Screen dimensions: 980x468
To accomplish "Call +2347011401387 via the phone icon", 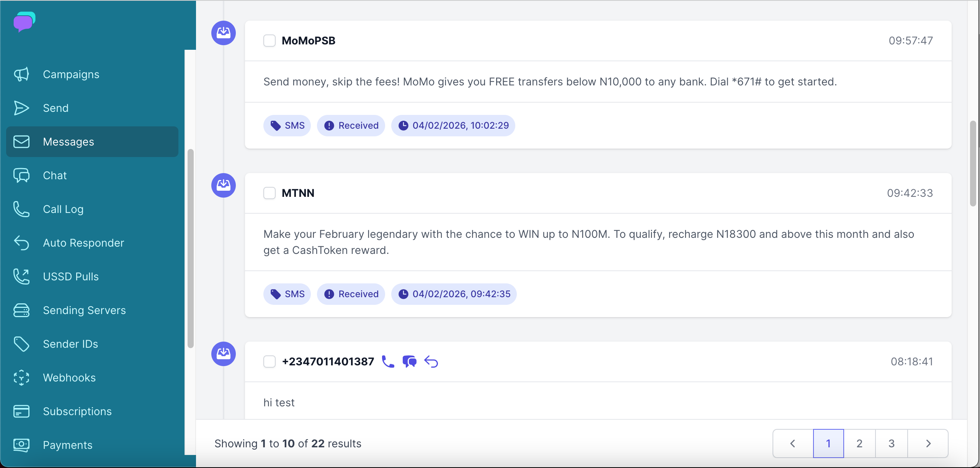I will (x=388, y=361).
